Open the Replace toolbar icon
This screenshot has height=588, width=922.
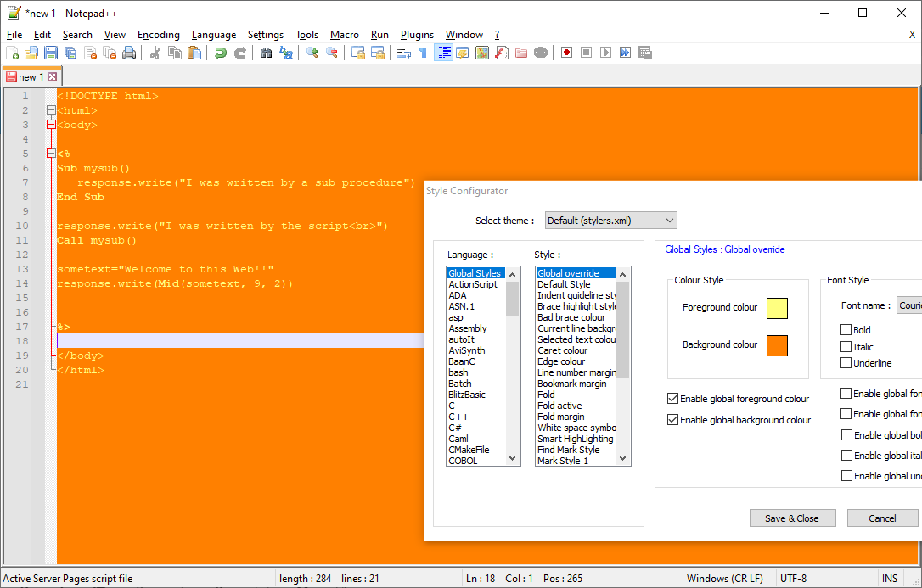click(286, 53)
